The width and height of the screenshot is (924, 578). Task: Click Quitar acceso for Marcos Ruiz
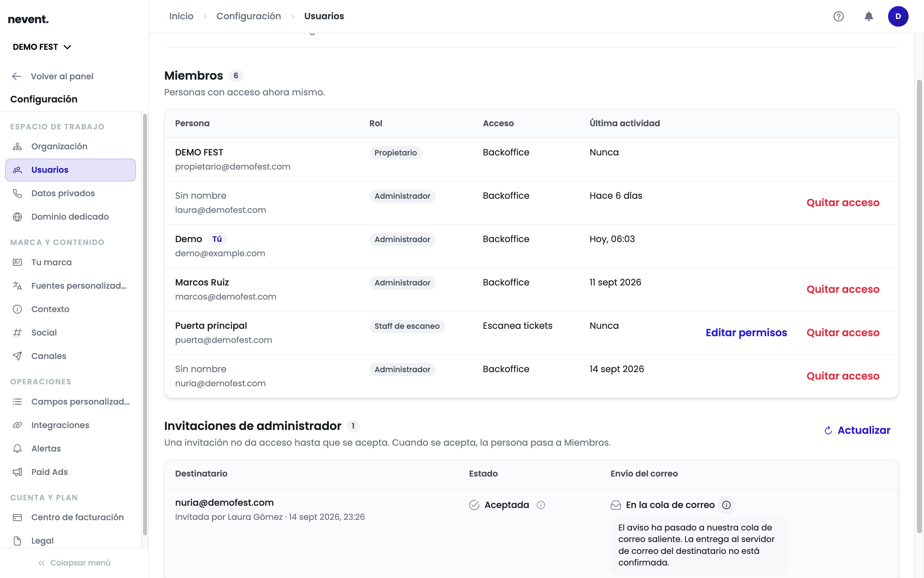843,289
